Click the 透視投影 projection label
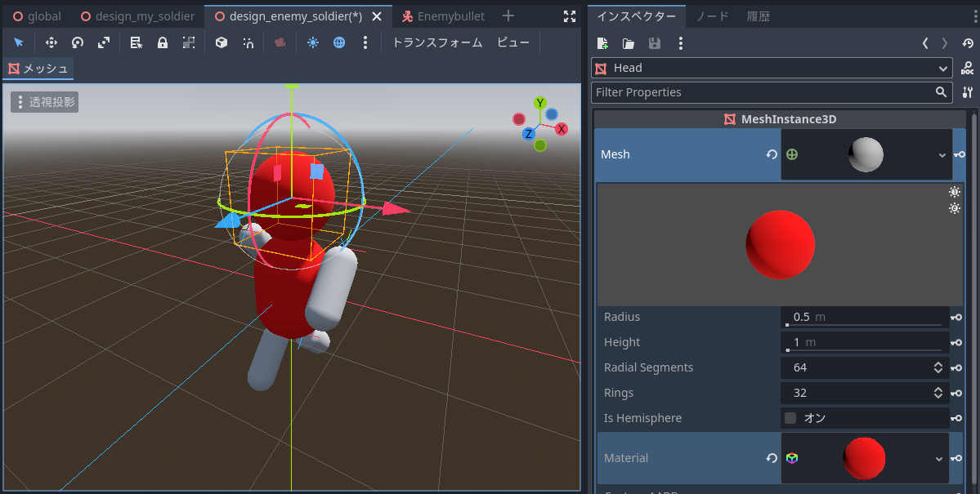The height and width of the screenshot is (494, 980). (x=44, y=101)
